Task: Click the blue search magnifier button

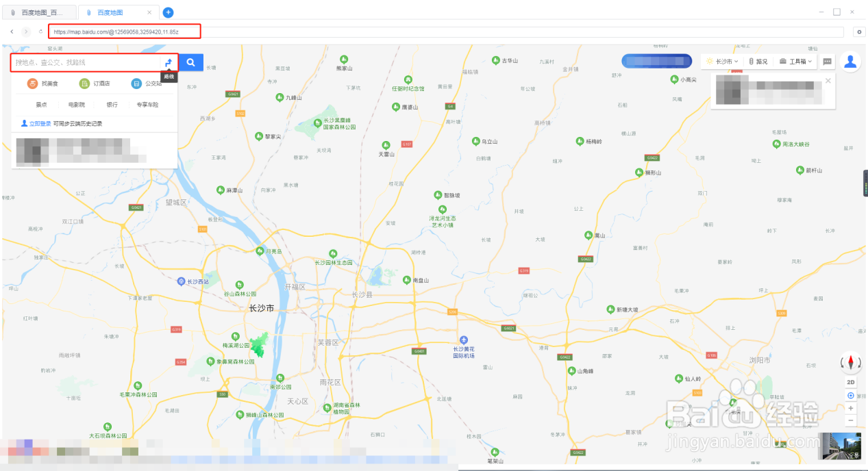Action: [191, 62]
